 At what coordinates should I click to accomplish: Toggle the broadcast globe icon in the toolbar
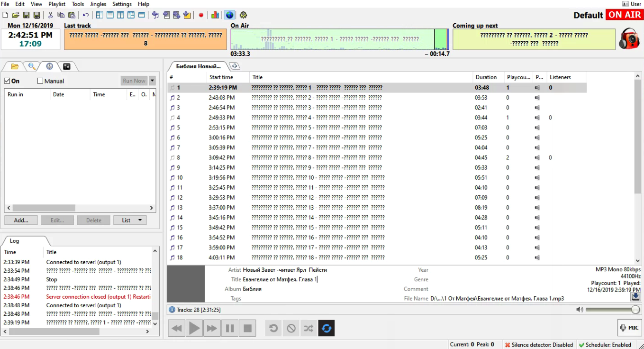[x=229, y=15]
